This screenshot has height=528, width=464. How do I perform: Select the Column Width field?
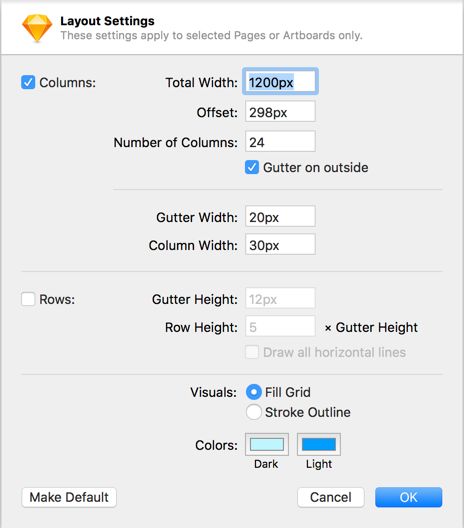pos(280,244)
